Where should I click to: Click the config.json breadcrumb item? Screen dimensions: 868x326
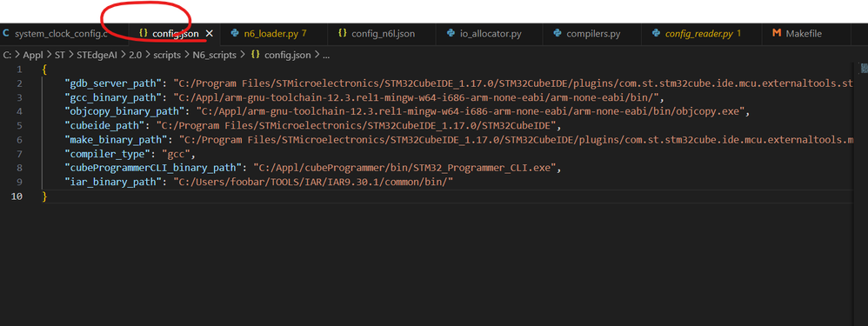point(281,55)
